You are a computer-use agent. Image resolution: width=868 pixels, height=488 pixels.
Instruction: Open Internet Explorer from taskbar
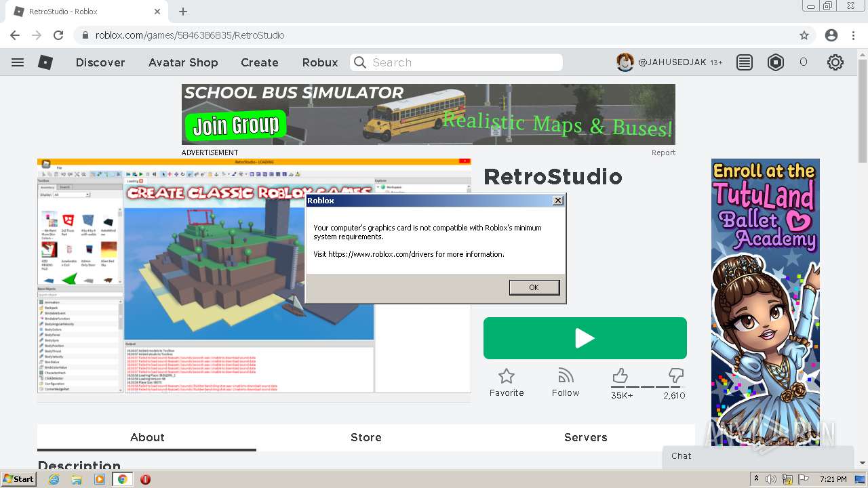coord(54,479)
